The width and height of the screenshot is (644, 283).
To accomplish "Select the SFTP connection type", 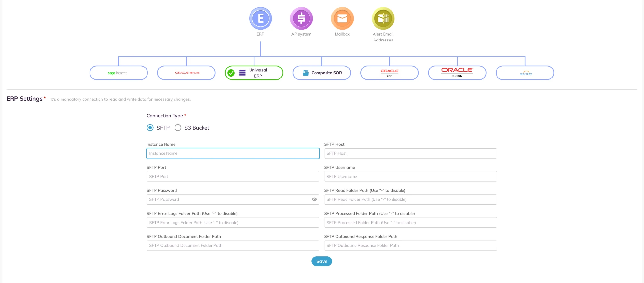I will click(150, 128).
